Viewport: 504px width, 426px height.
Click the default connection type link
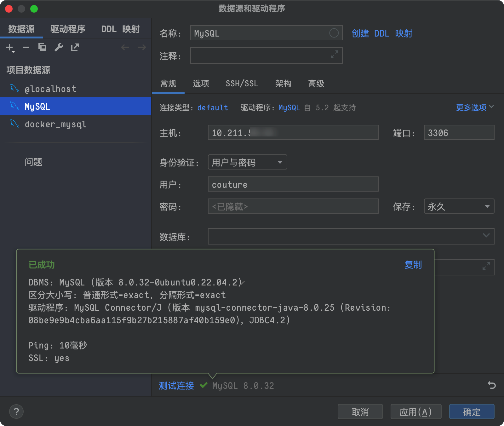pyautogui.click(x=213, y=108)
